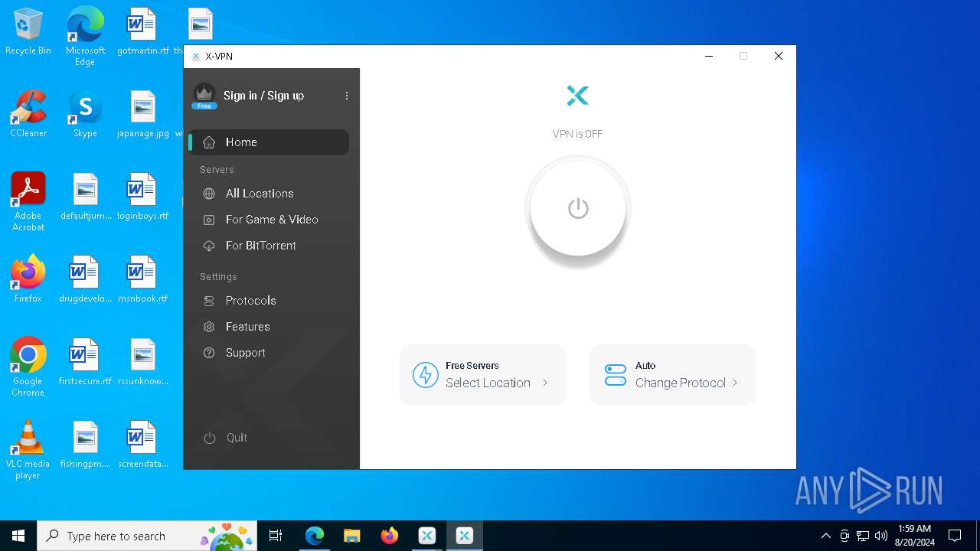Image resolution: width=980 pixels, height=551 pixels.
Task: Select Skype desktop shortcut
Action: [x=85, y=114]
